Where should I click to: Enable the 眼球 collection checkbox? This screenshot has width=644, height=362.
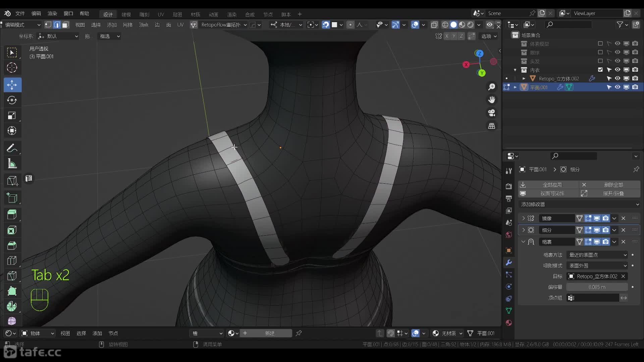click(x=600, y=52)
